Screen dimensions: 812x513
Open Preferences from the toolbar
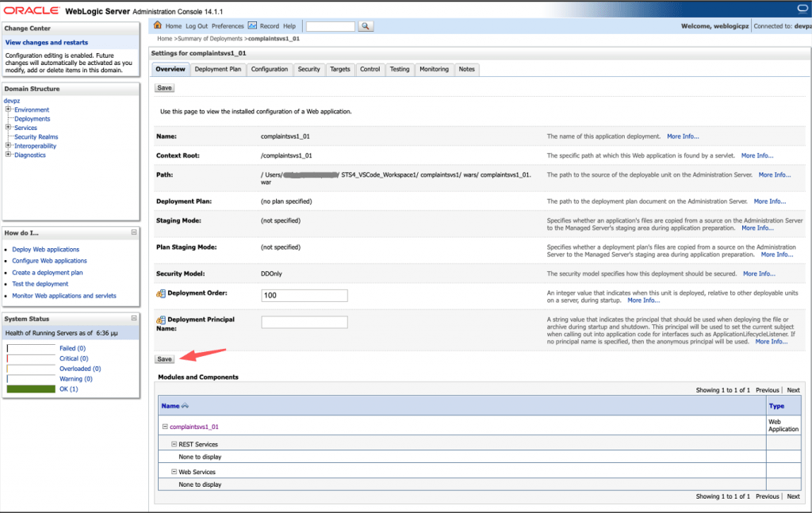tap(228, 26)
